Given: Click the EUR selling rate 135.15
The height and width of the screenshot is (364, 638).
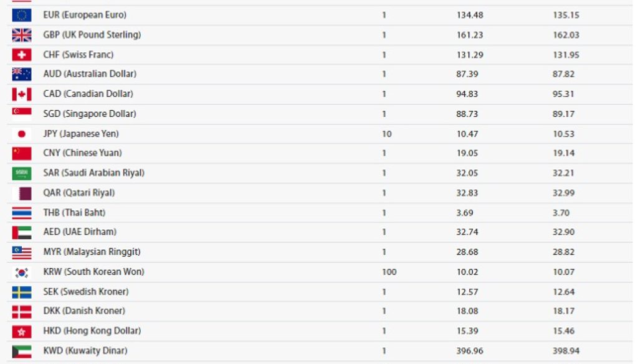Looking at the screenshot, I should [x=566, y=15].
